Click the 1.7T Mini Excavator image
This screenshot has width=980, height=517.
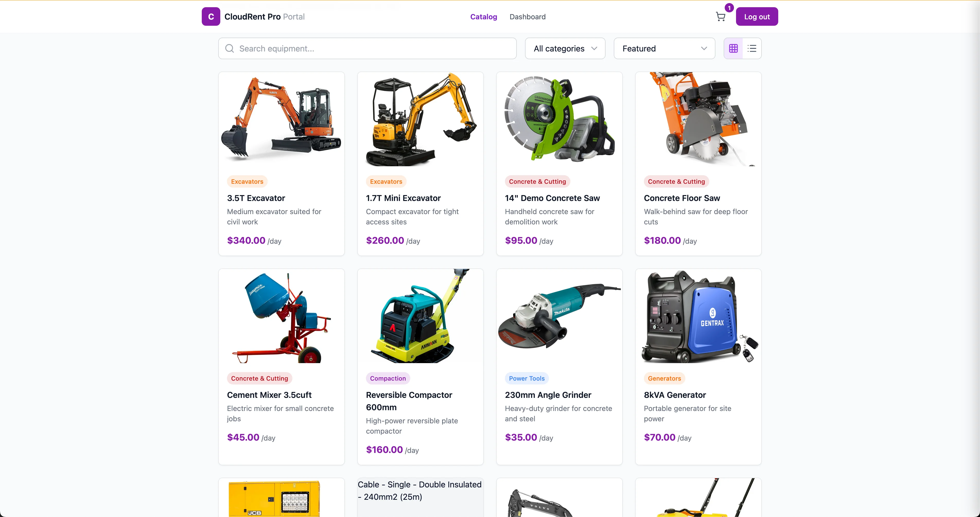[420, 119]
